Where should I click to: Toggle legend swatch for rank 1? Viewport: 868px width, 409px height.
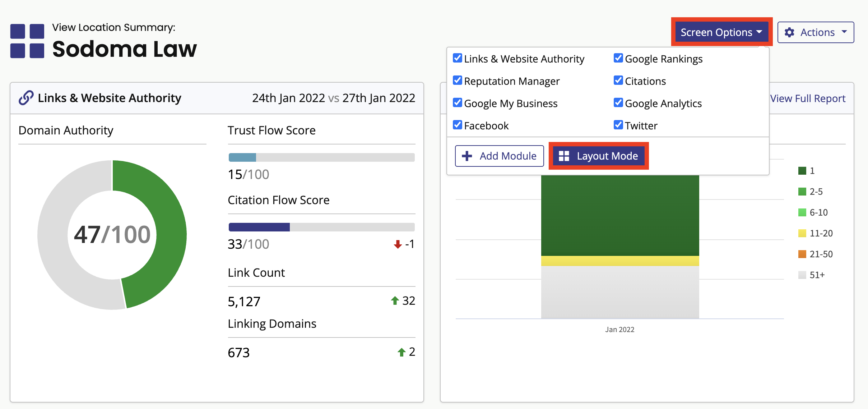[x=802, y=171]
